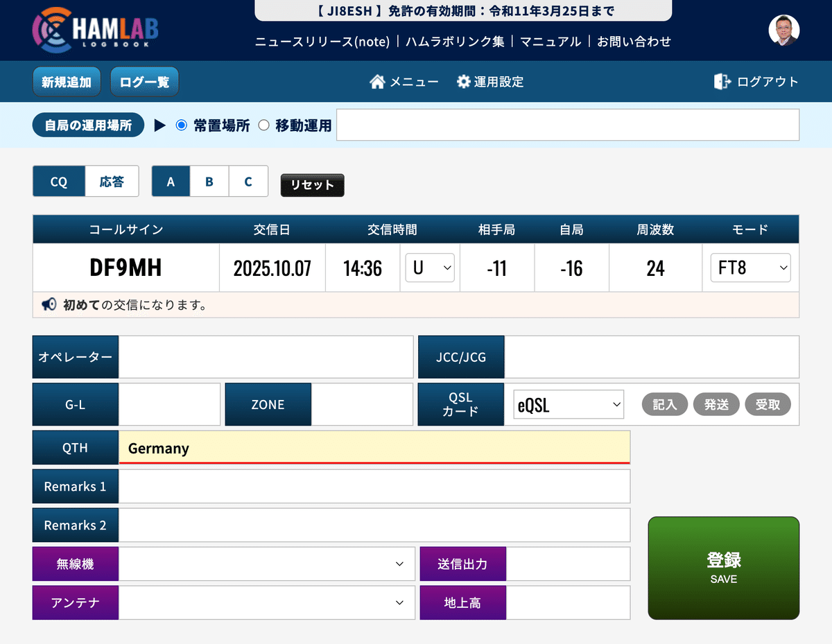Click the user profile avatar
Image resolution: width=832 pixels, height=644 pixels.
click(x=783, y=30)
